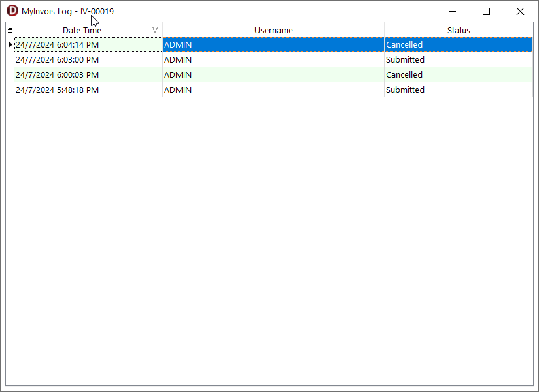Click ADMIN username in 5:48:18 PM row
This screenshot has width=539, height=392.
(178, 90)
